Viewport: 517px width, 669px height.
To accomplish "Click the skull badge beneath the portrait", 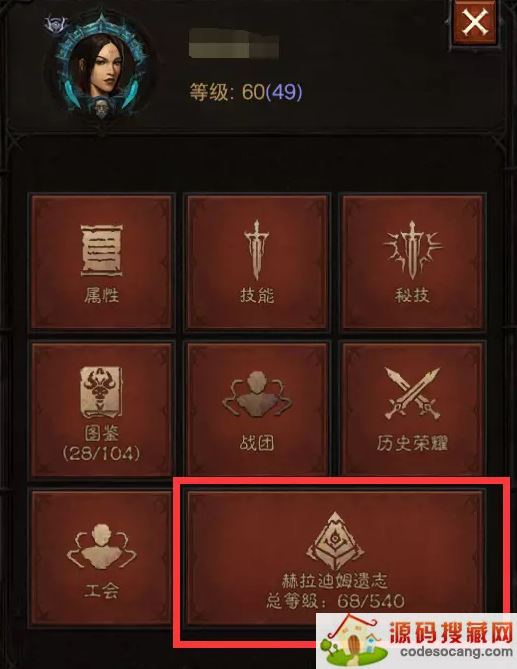I will point(102,108).
